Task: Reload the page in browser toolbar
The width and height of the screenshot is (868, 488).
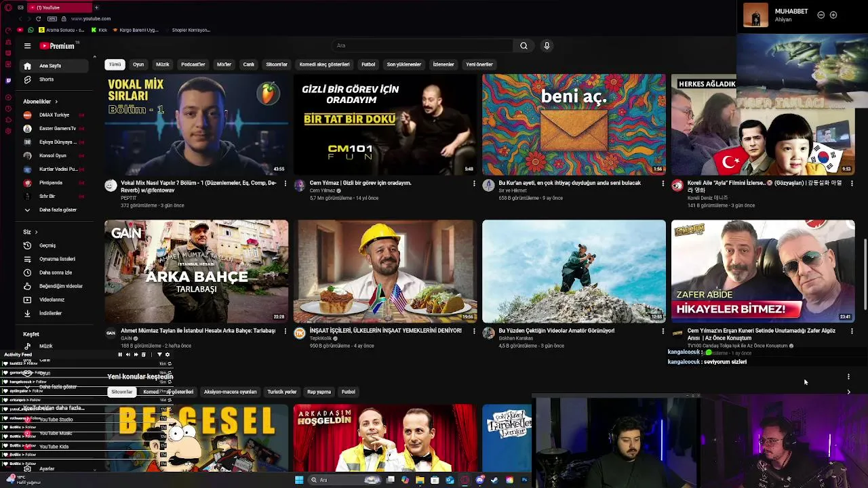Action: 38,18
